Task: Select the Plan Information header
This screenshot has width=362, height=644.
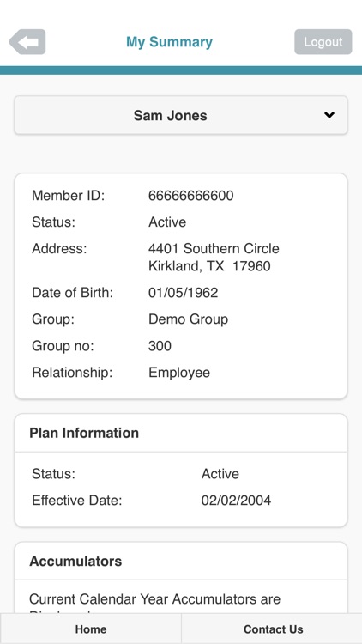Action: (x=84, y=433)
